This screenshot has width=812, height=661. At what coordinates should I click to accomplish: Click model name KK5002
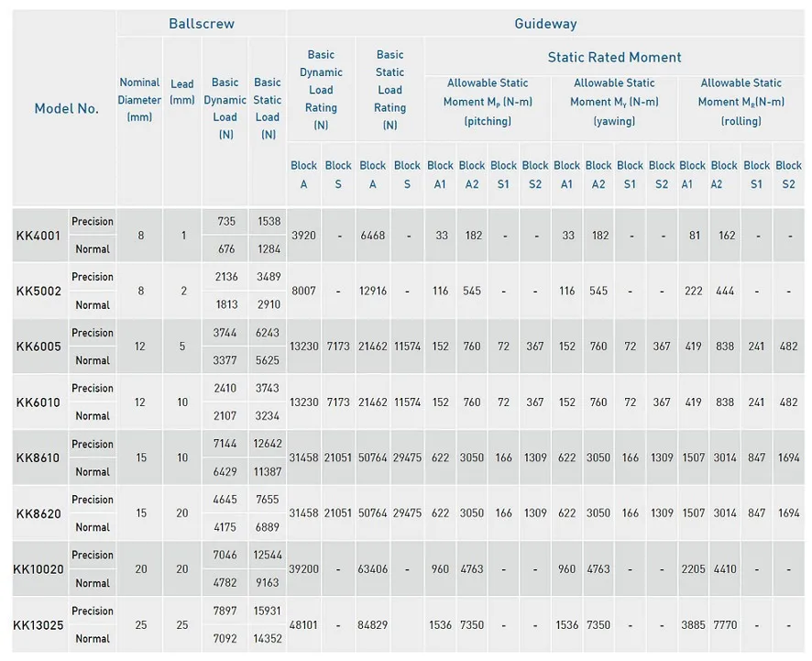coord(38,292)
